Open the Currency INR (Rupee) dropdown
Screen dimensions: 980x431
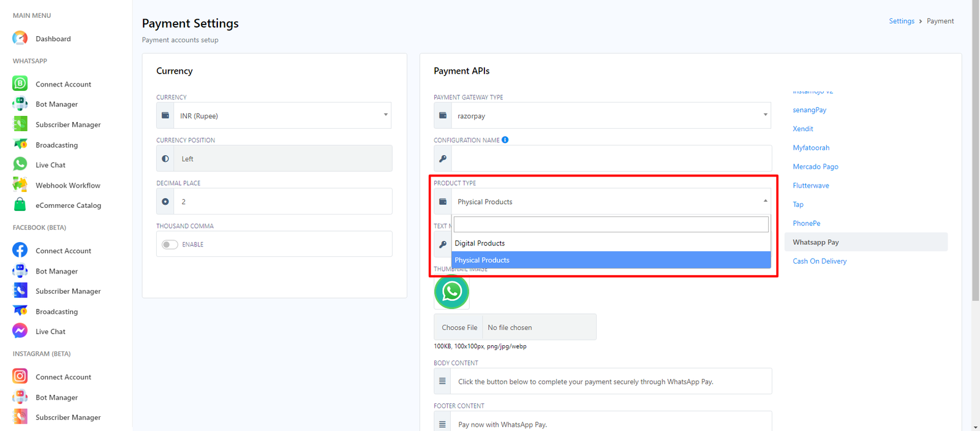click(283, 115)
